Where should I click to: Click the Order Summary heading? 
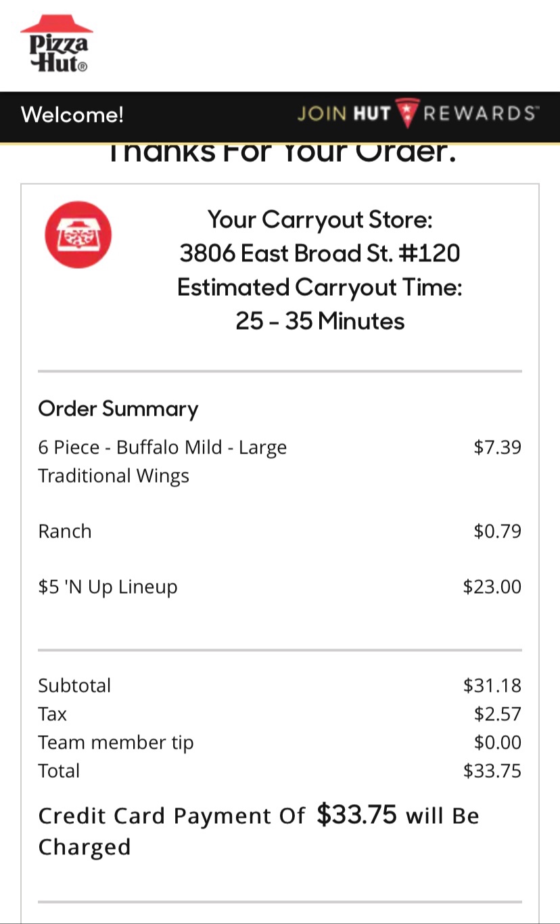pyautogui.click(x=118, y=408)
